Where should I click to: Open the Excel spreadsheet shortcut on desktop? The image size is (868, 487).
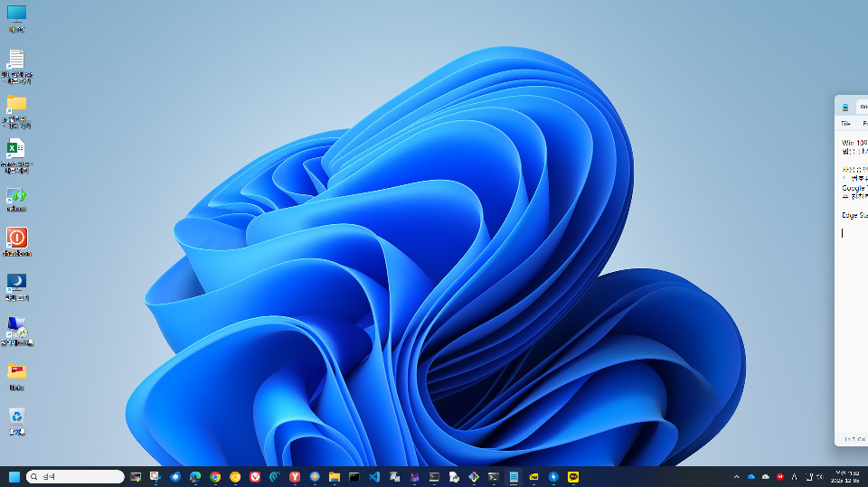(16, 156)
